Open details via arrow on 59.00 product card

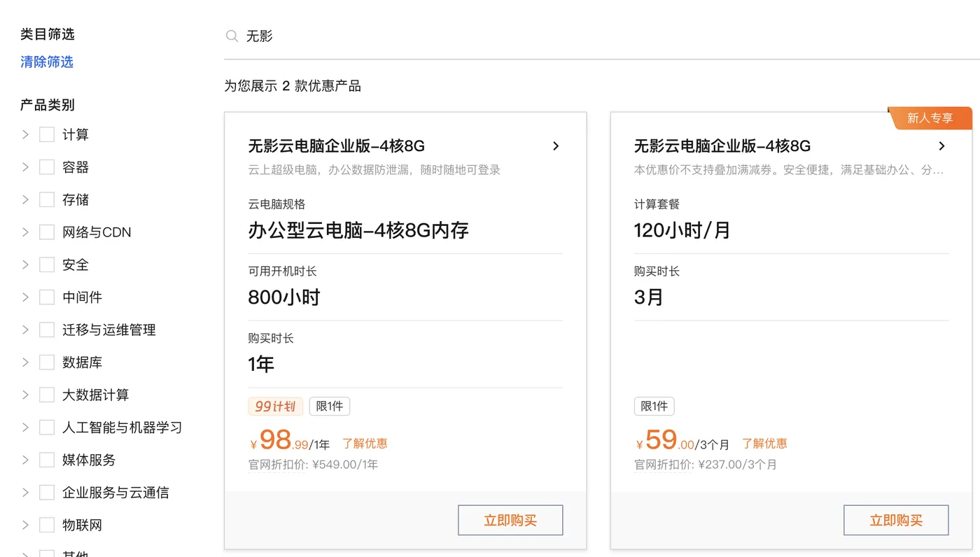(941, 146)
